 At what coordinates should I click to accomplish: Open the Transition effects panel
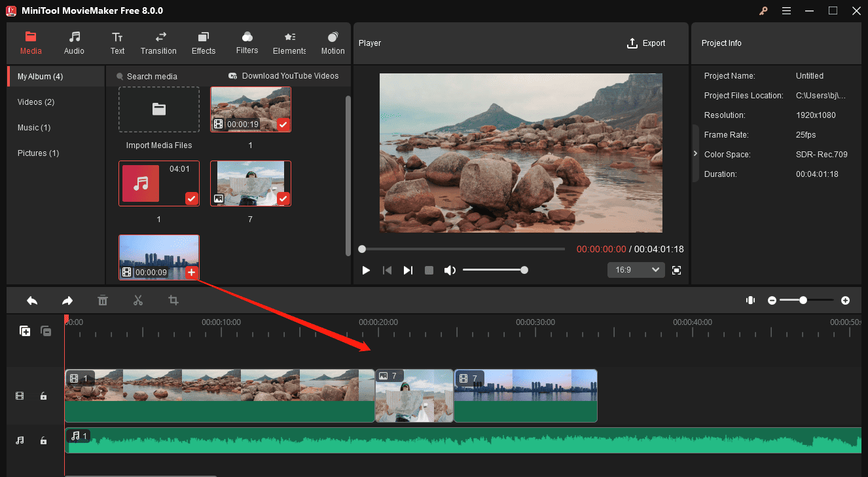point(158,43)
